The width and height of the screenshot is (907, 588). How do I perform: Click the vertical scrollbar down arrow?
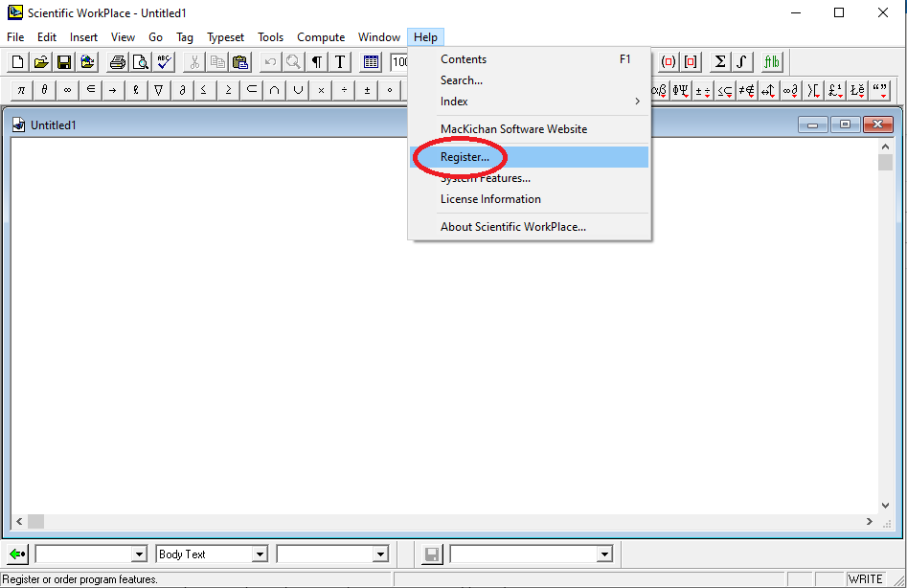(885, 505)
